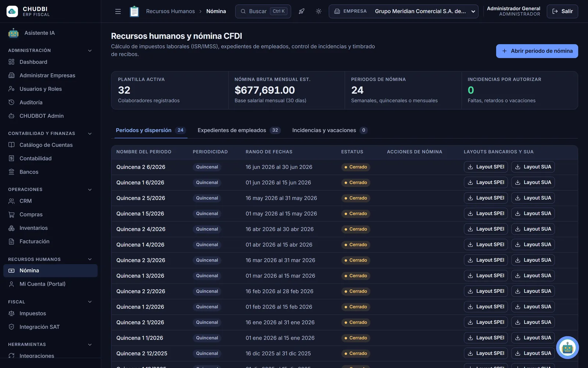Go to Contabilidad module

50,159
